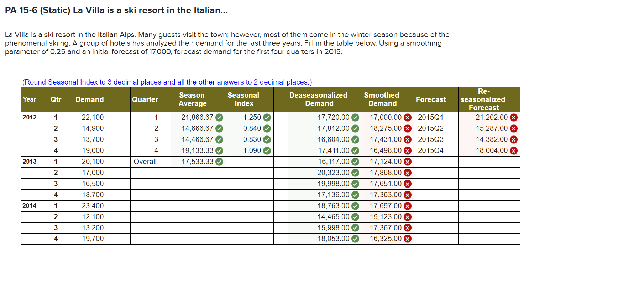The image size is (644, 302).
Task: Click the forecast label 2015Q1
Action: pyautogui.click(x=430, y=117)
